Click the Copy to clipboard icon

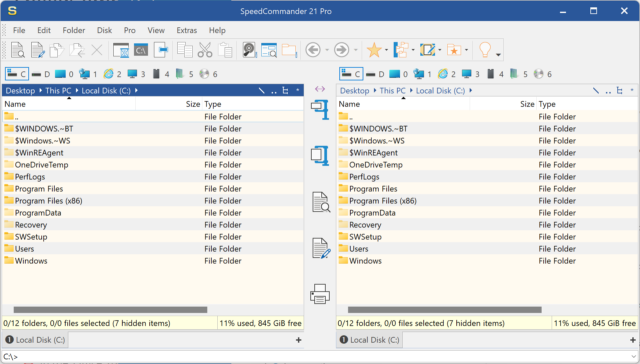(x=185, y=50)
